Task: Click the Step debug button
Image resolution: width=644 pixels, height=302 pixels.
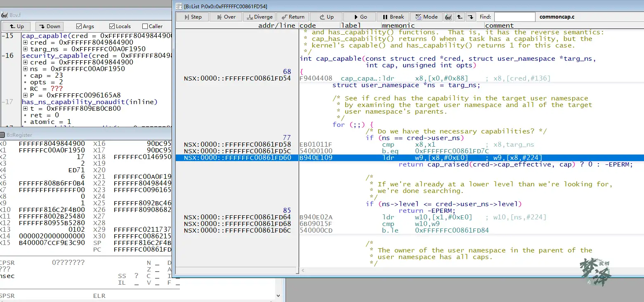Action: pyautogui.click(x=192, y=17)
